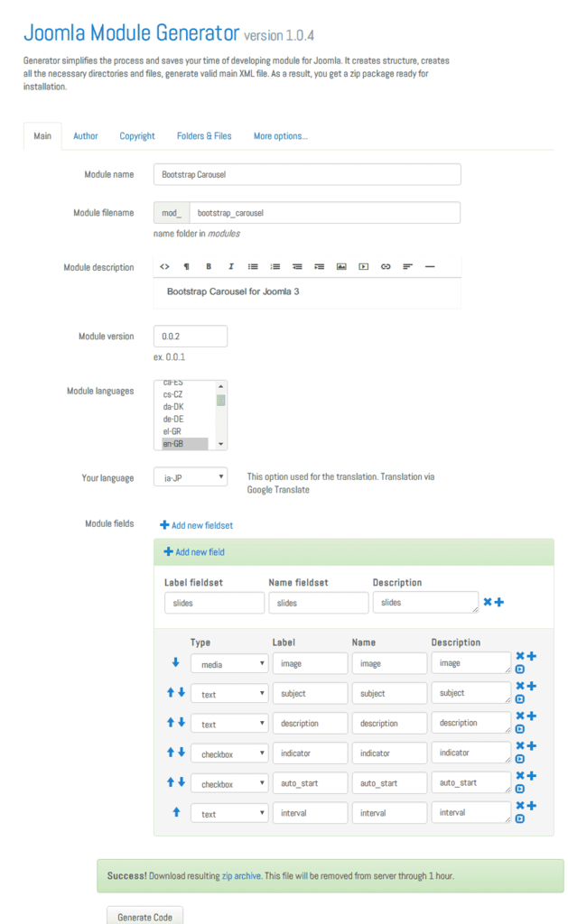This screenshot has height=924, width=568.
Task: Add a field after the subject row
Action: pyautogui.click(x=532, y=686)
